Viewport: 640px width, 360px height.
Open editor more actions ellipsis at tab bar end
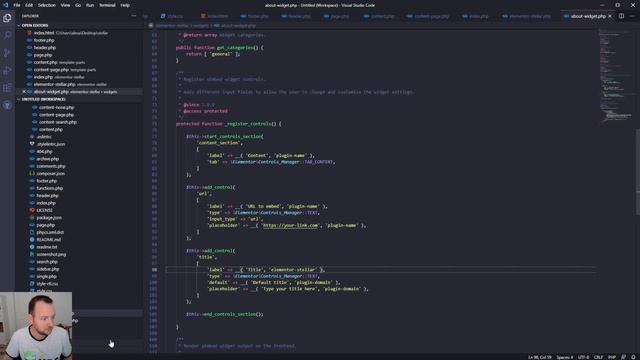click(x=632, y=16)
